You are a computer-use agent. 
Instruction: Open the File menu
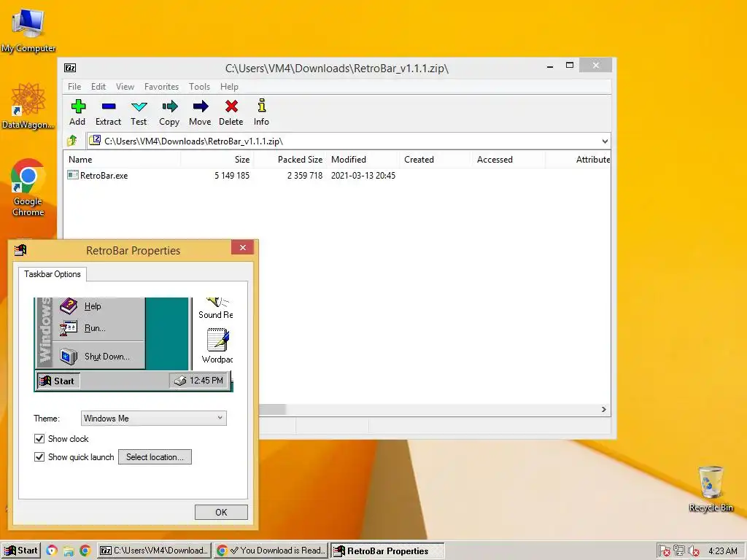74,87
